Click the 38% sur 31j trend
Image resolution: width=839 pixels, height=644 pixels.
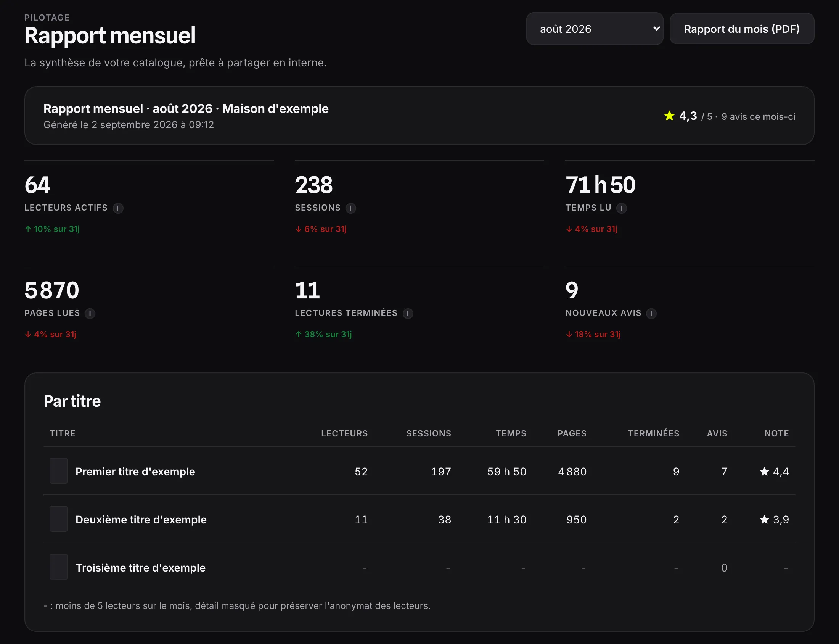coord(323,335)
